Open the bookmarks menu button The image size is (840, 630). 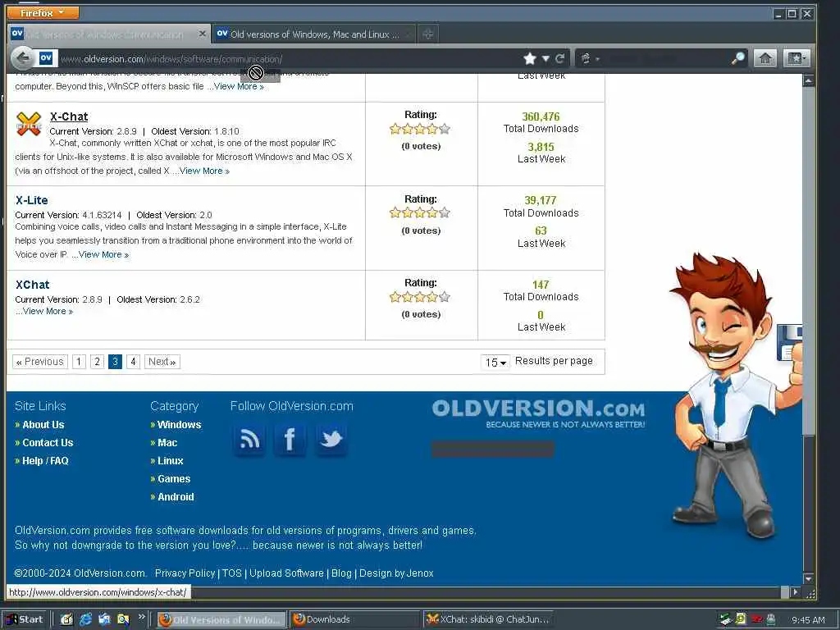[x=796, y=58]
